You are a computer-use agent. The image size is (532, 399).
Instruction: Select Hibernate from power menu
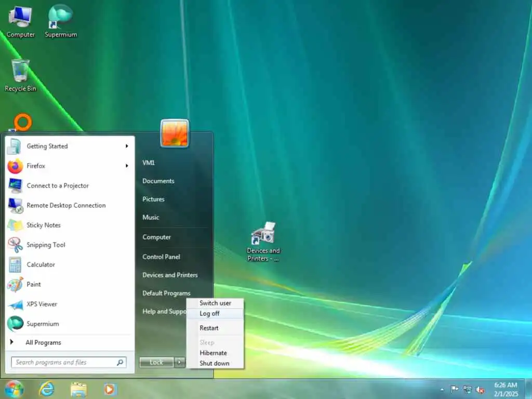click(215, 353)
